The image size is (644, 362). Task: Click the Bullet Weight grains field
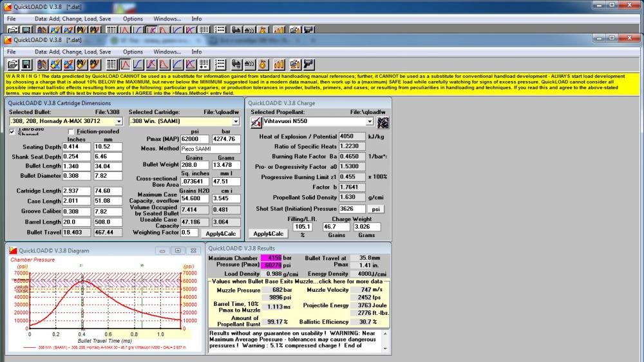(194, 165)
